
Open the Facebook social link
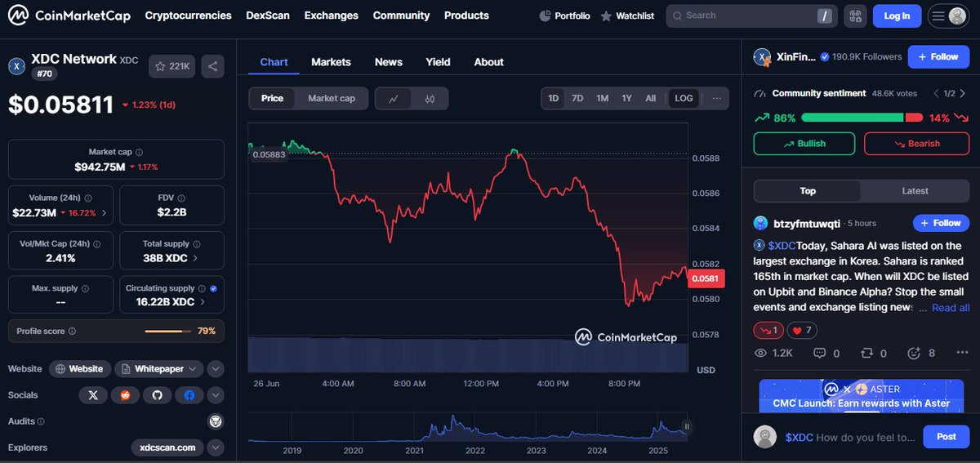tap(189, 395)
